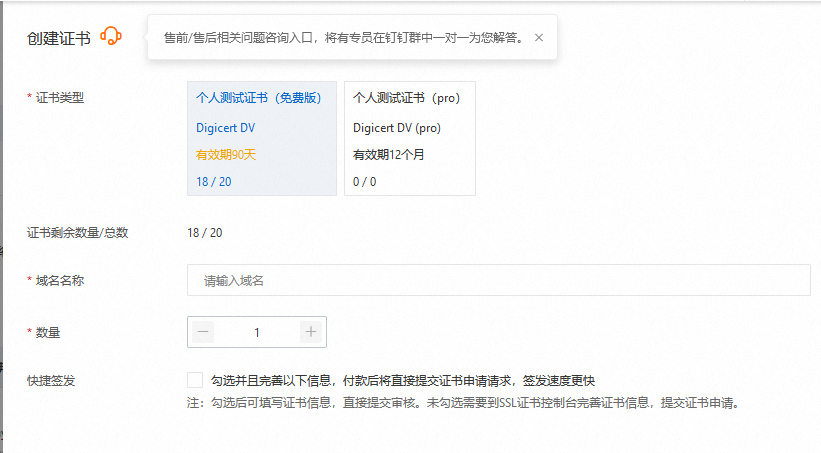The height and width of the screenshot is (453, 821).
Task: Click the quantity value box showing 1
Action: (257, 332)
